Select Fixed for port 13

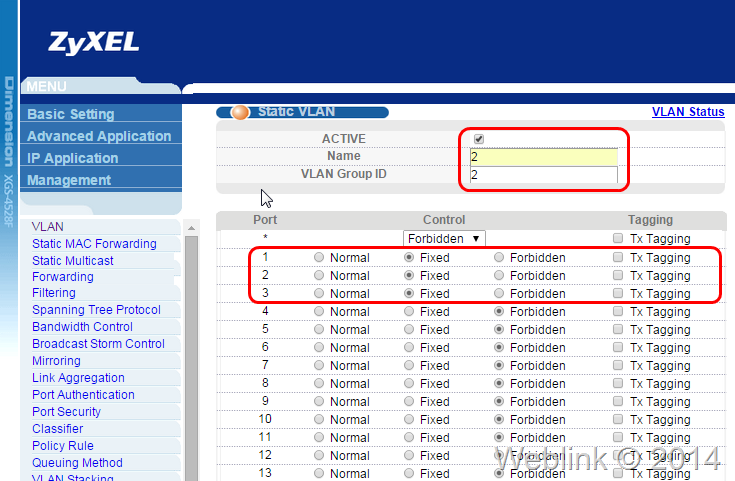point(409,473)
